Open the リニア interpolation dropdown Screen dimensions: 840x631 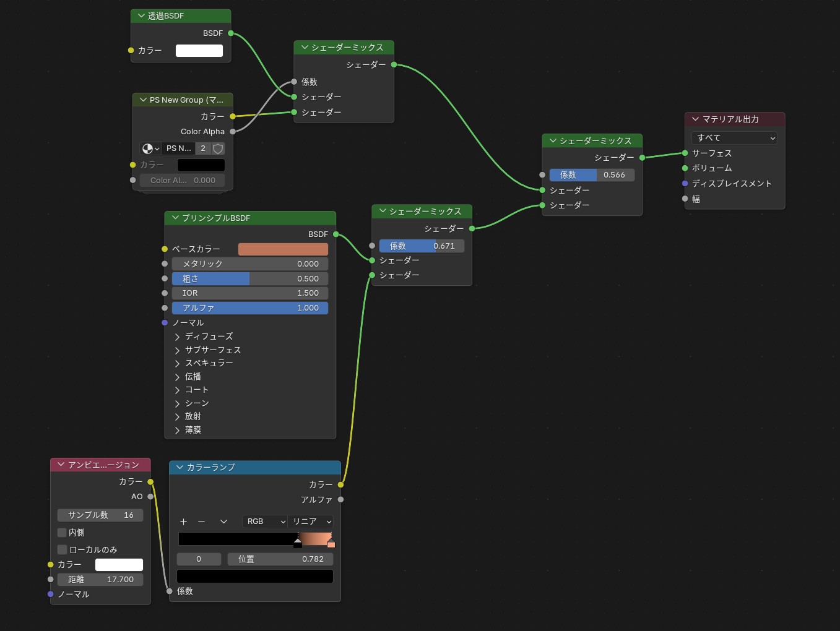(311, 522)
